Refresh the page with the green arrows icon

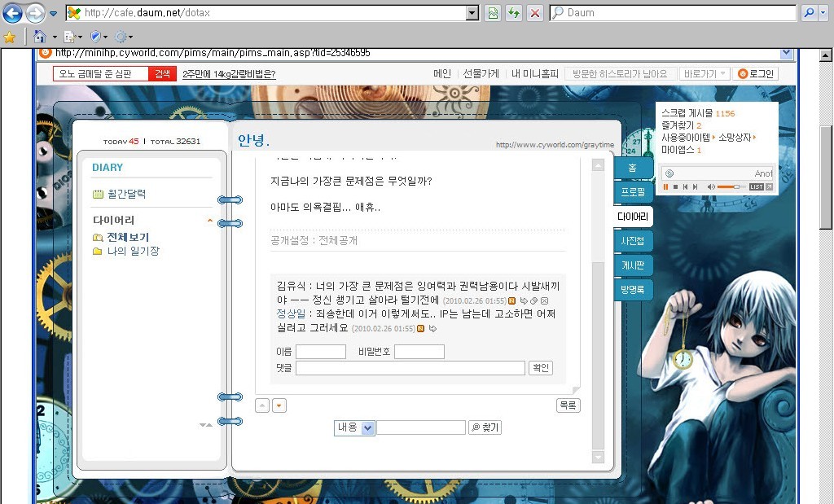(514, 13)
